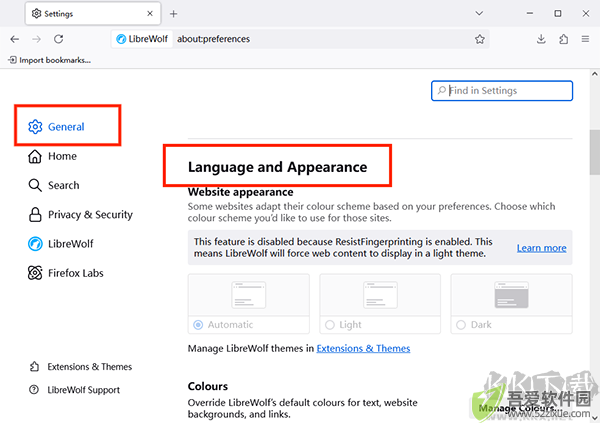
Task: Click the Website appearance subheading
Action: [241, 192]
